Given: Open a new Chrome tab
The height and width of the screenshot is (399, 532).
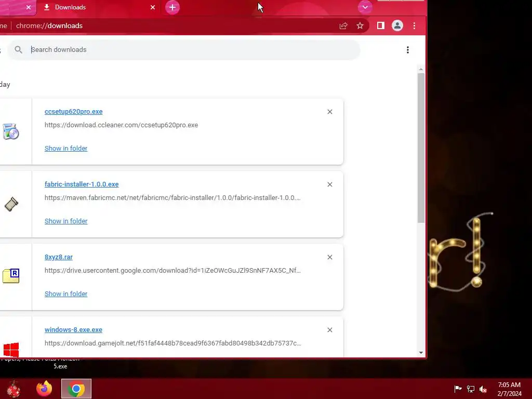Looking at the screenshot, I should tap(172, 7).
